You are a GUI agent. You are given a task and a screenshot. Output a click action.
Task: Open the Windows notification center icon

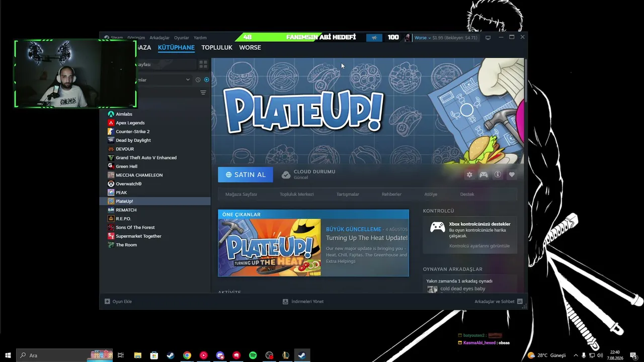click(x=633, y=355)
